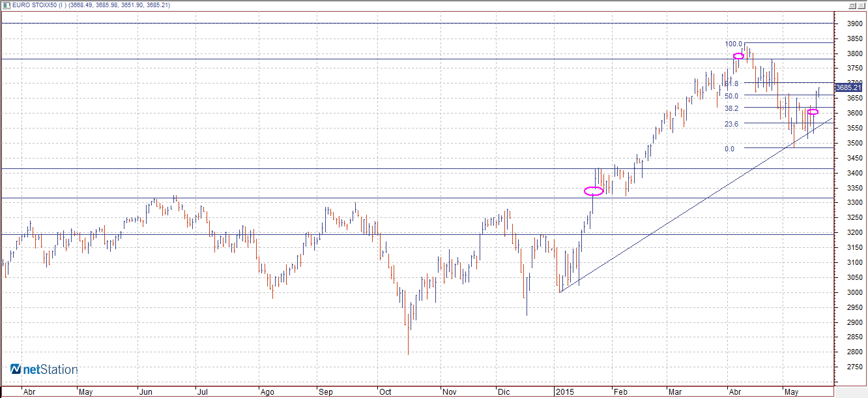Click the Feb date axis label
The image size is (868, 398).
[x=621, y=393]
